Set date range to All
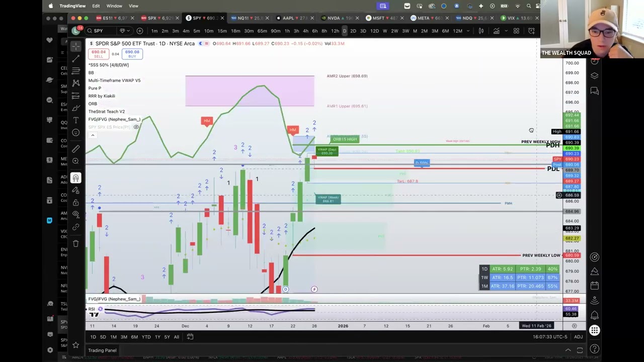The height and width of the screenshot is (362, 644). click(x=177, y=337)
